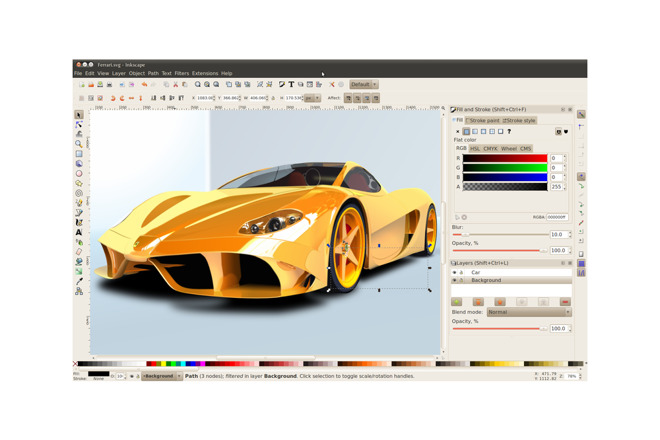Select the Dropper color picker tool

click(x=79, y=281)
